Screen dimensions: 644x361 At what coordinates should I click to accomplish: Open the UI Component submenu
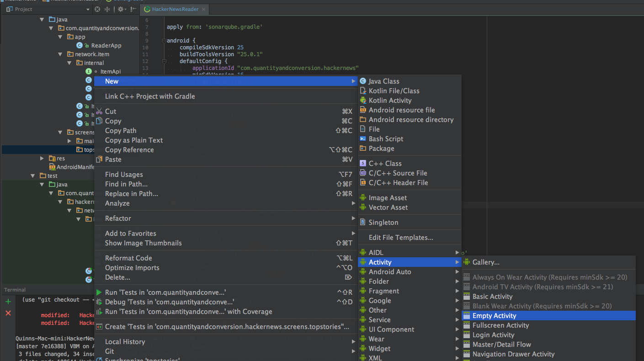point(409,329)
